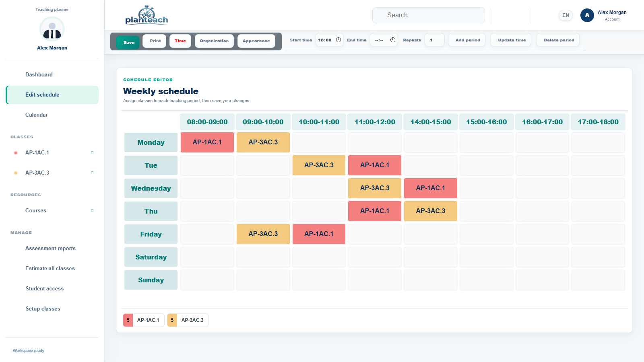Add a new period
This screenshot has height=362, width=644.
(468, 40)
